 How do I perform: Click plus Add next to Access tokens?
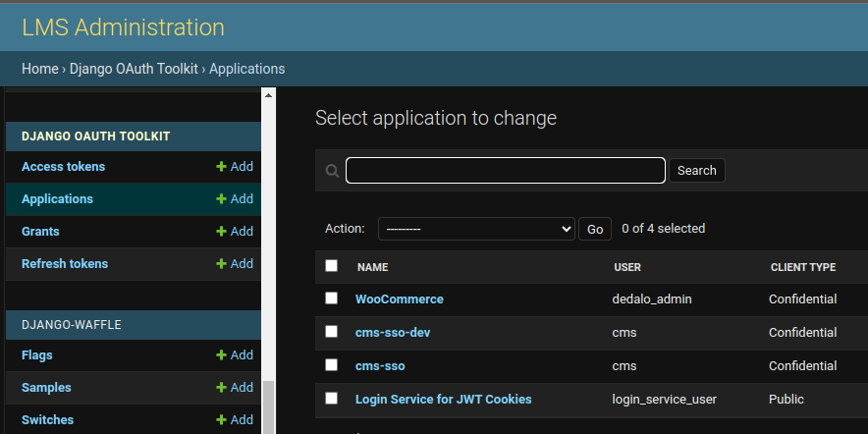pos(235,167)
